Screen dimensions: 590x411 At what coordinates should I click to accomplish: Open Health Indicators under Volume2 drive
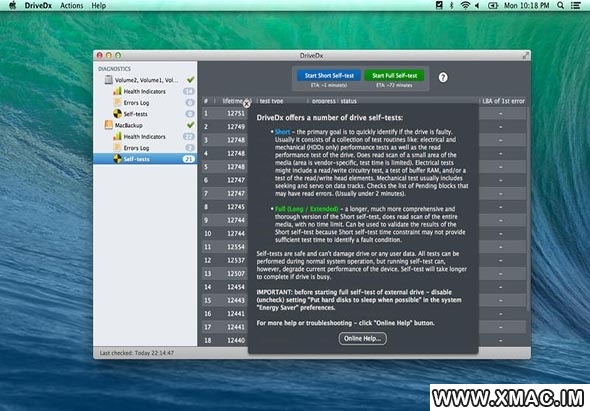145,91
